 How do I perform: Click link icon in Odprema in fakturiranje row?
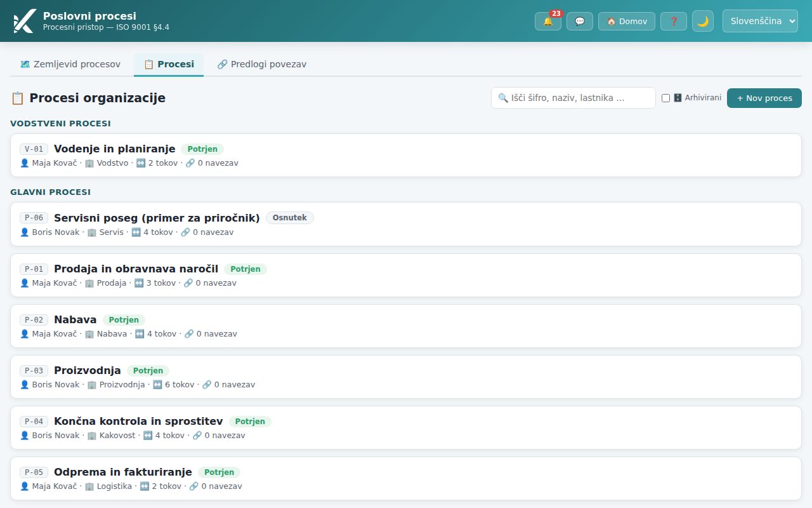pos(194,486)
